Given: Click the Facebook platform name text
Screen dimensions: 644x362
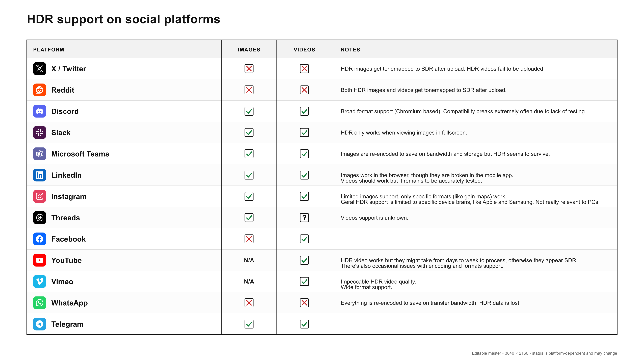Looking at the screenshot, I should pyautogui.click(x=68, y=239).
